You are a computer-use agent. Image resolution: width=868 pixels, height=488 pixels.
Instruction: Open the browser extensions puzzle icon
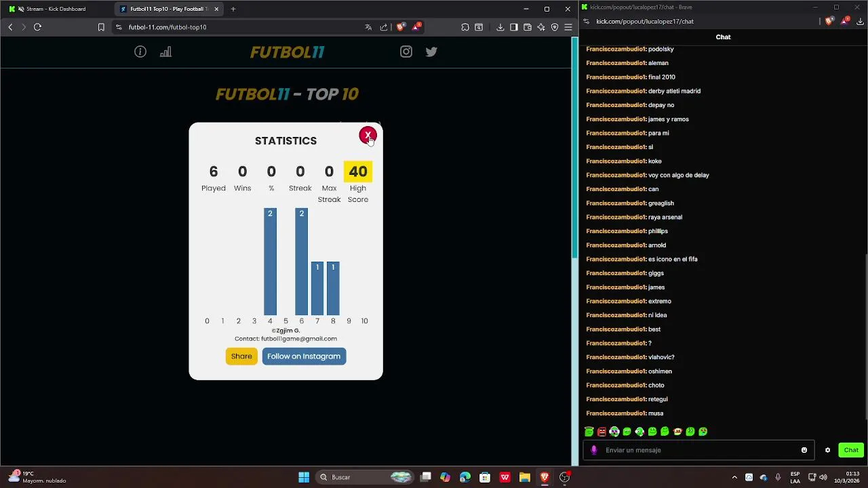465,27
